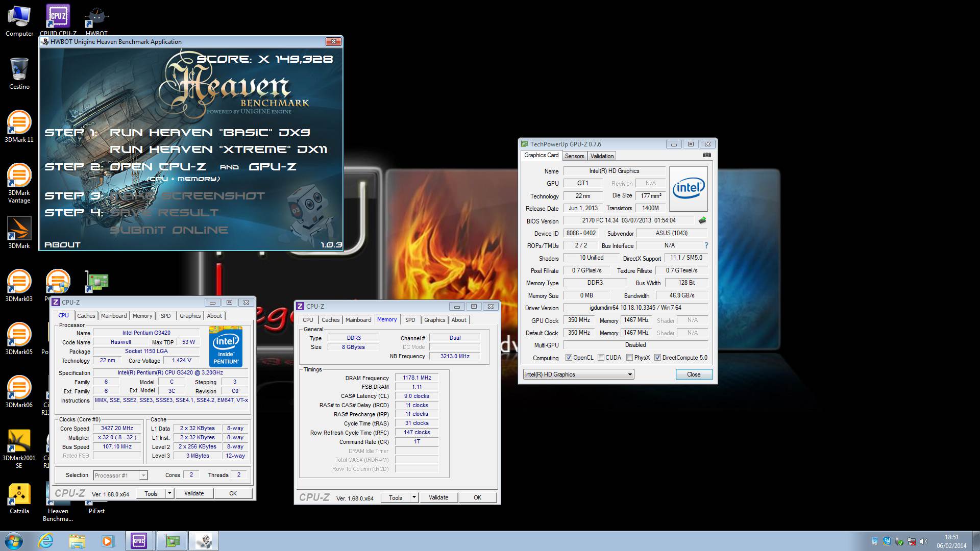Toggle the OpenCL checkbox in GPU-Z

pyautogui.click(x=569, y=358)
